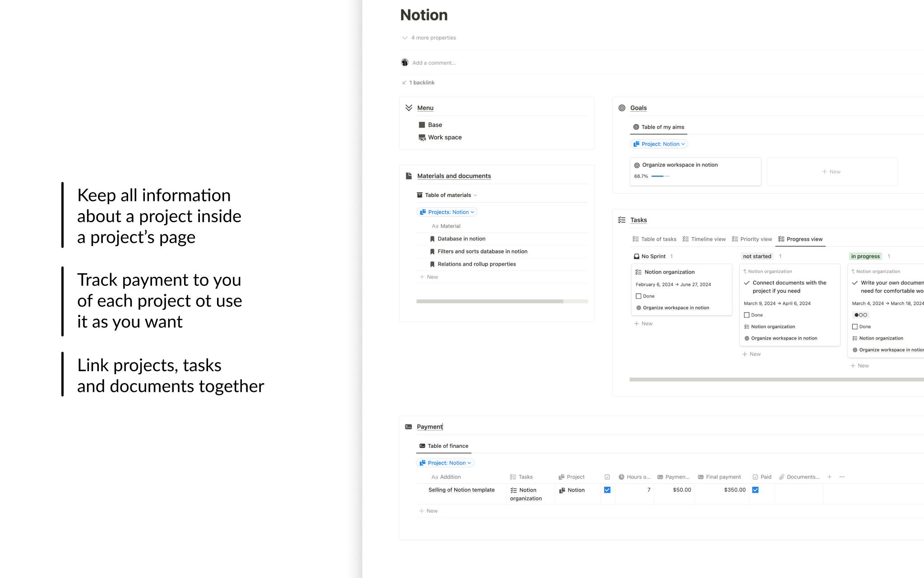Image resolution: width=924 pixels, height=578 pixels.
Task: Click the 66.7% progress bar
Action: (660, 177)
